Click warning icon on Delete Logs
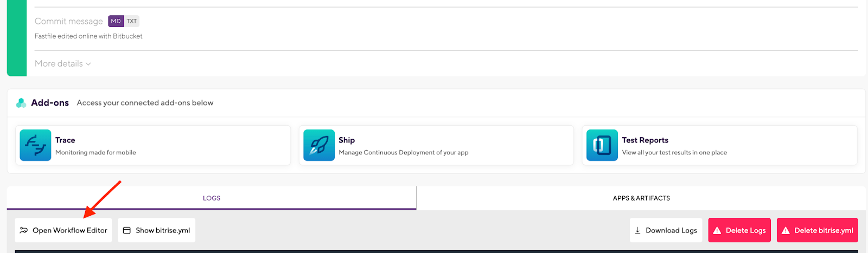Image resolution: width=868 pixels, height=253 pixels. click(717, 230)
